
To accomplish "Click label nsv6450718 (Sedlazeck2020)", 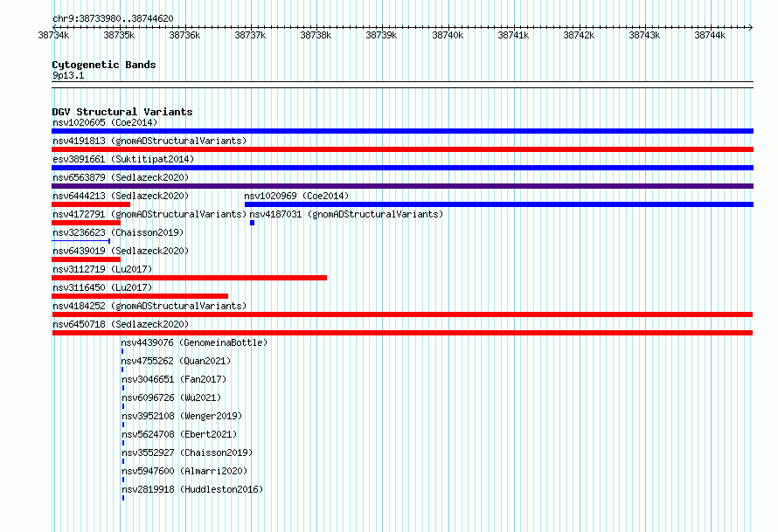I will [x=121, y=324].
